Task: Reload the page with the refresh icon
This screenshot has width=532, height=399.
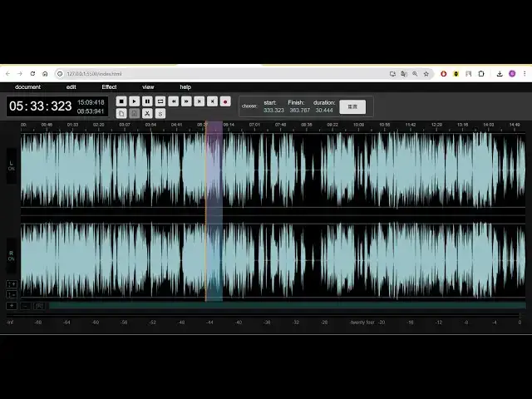Action: [x=32, y=74]
